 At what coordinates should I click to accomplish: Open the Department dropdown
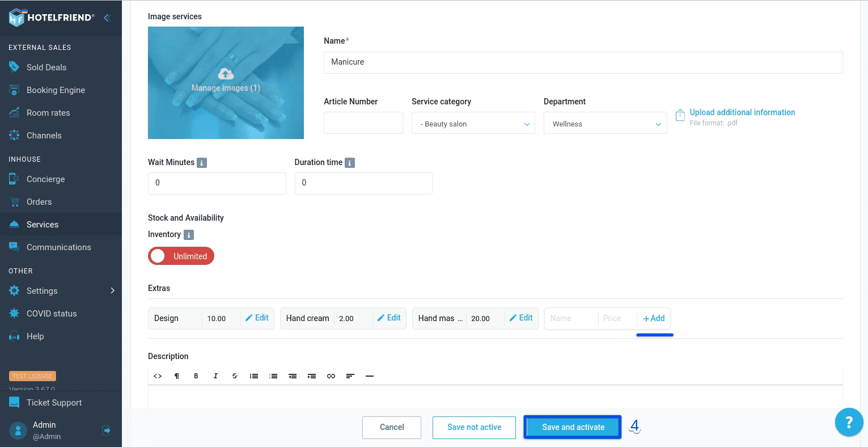point(606,123)
